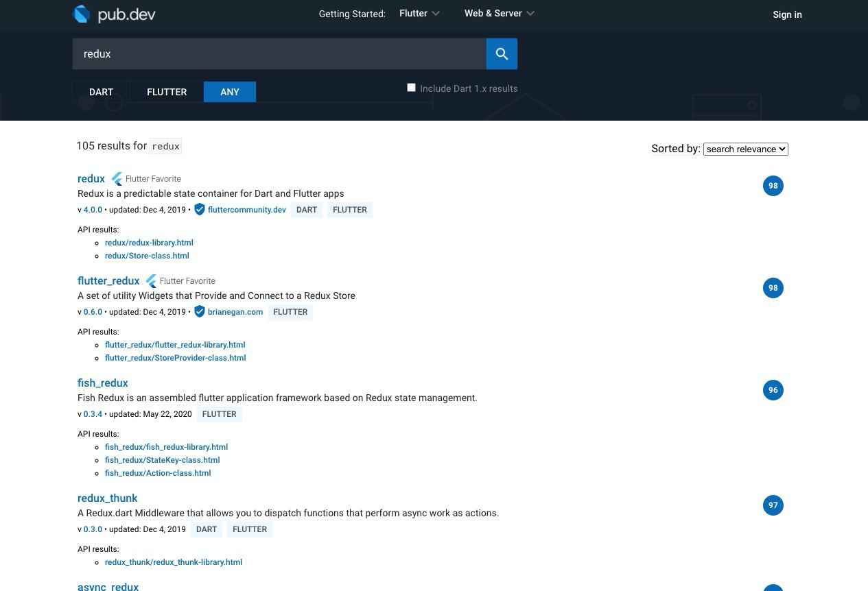Click the DART tag on redux_thunk result
Viewport: 868px width, 591px height.
(207, 529)
